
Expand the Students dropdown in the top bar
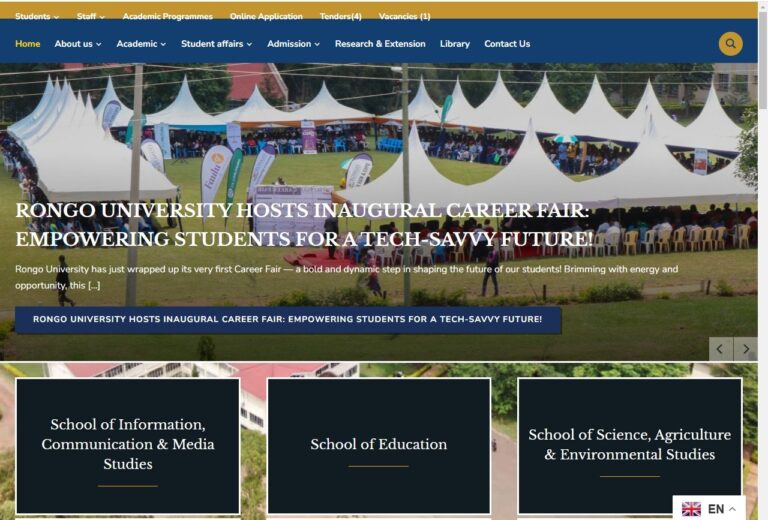click(37, 16)
